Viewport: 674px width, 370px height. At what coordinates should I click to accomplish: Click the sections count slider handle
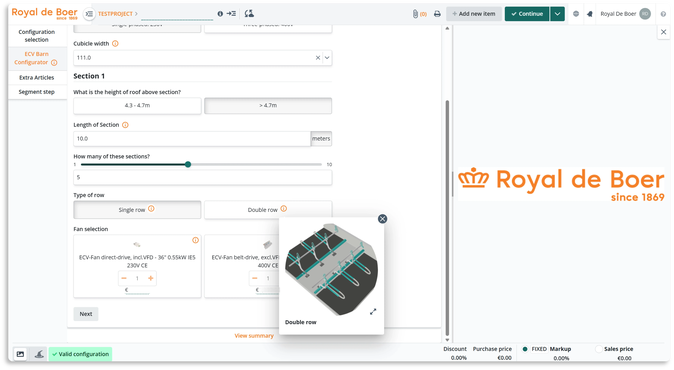(x=188, y=165)
